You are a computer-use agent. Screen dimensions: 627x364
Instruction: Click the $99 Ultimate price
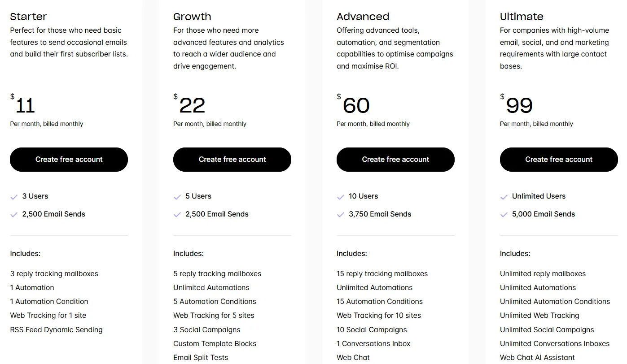pyautogui.click(x=519, y=106)
